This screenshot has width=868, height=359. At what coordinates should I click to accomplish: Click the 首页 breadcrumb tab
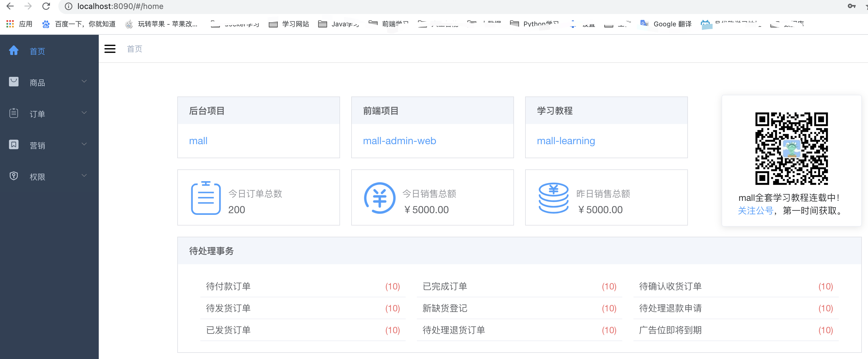coord(134,49)
